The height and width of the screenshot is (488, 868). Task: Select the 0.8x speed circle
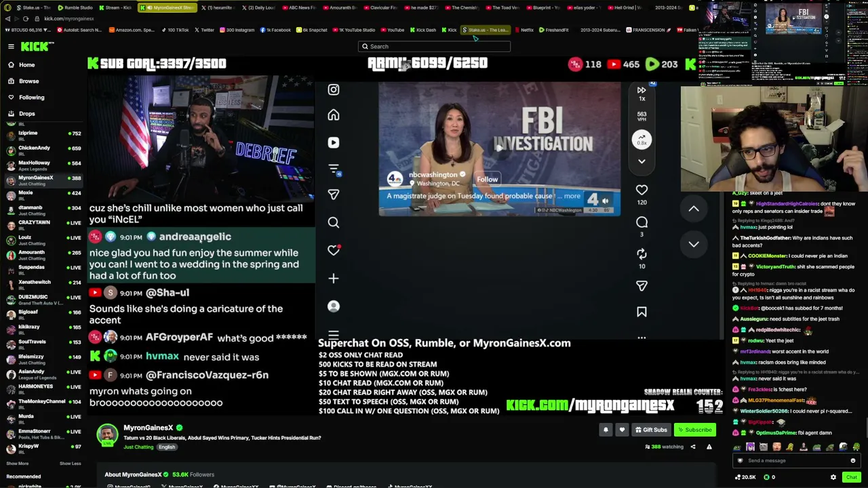[642, 140]
